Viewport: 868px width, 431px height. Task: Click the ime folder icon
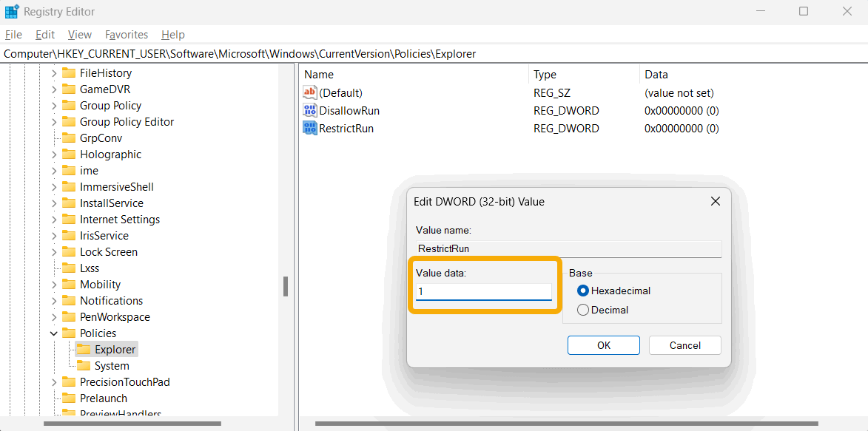coord(69,171)
